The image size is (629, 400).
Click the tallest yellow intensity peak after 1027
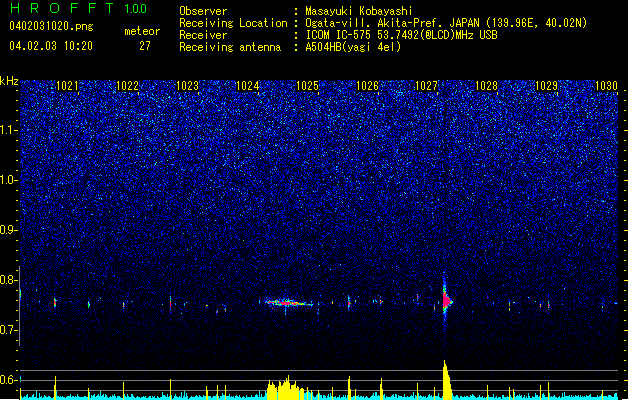click(447, 380)
